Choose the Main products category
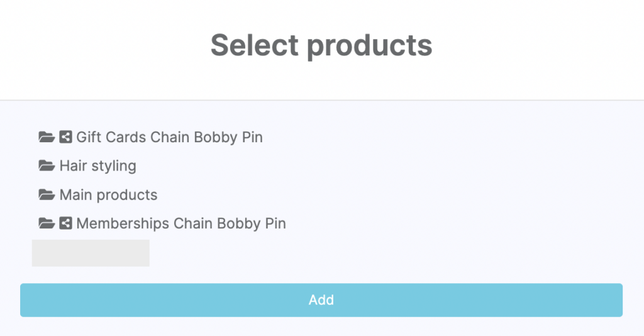 point(108,195)
